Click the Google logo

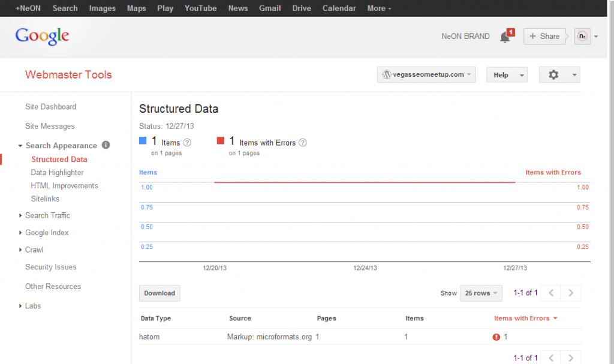pos(43,37)
